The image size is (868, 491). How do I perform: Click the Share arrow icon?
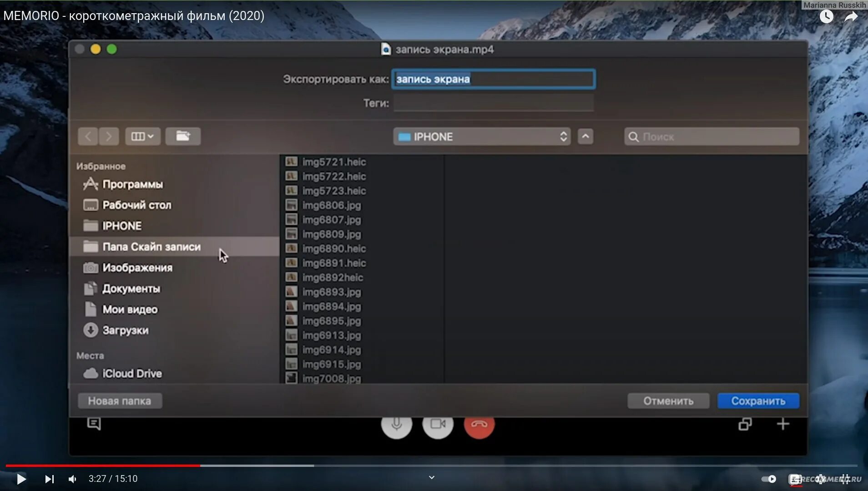[x=851, y=16]
